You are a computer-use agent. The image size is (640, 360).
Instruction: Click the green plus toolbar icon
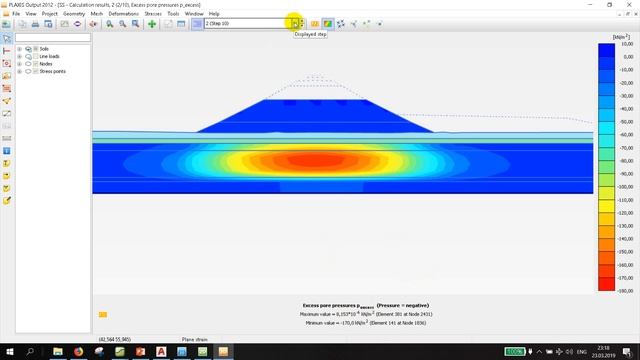(x=152, y=24)
